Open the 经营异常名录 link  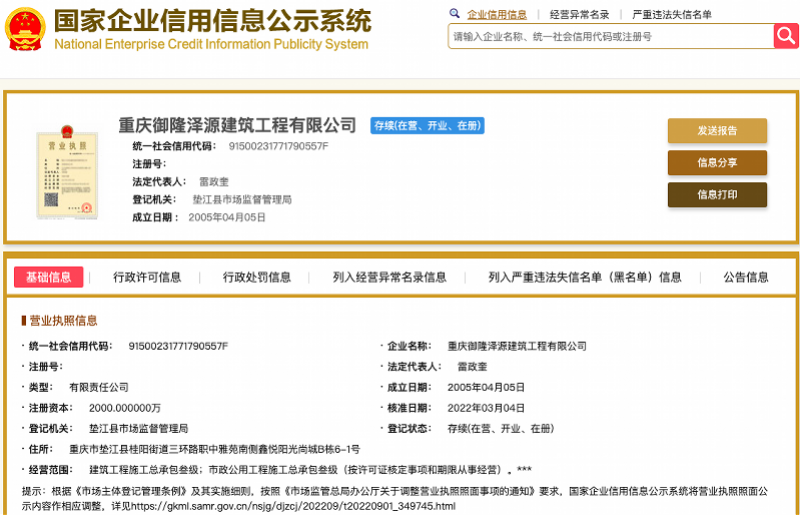[579, 15]
